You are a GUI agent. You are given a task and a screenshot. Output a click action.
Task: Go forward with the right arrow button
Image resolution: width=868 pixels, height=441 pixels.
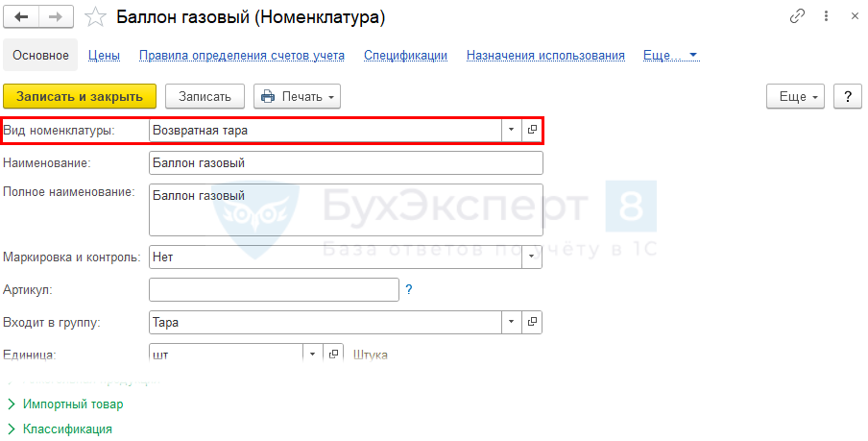click(56, 17)
